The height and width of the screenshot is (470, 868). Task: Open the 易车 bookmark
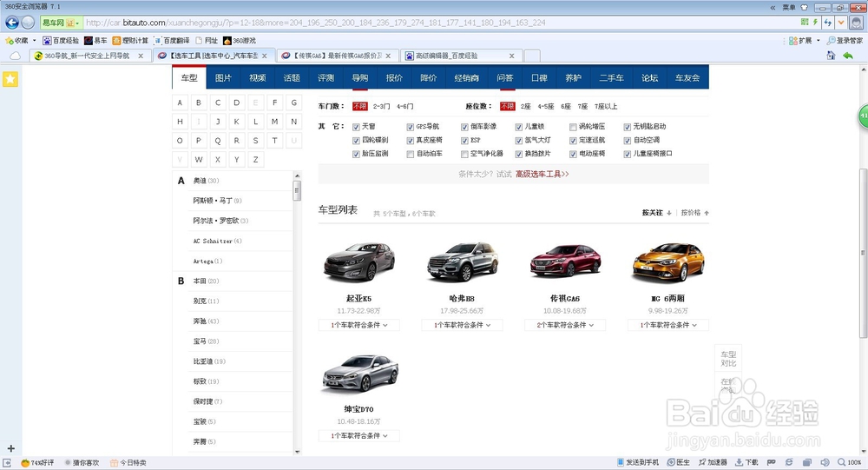[95, 41]
